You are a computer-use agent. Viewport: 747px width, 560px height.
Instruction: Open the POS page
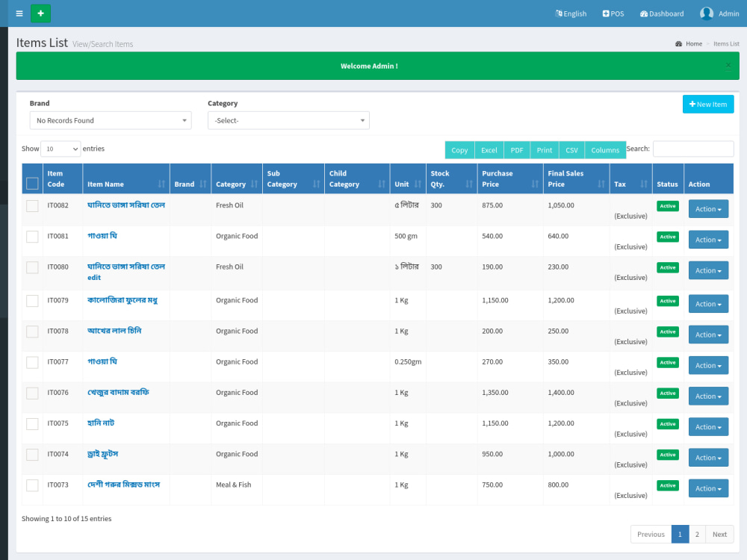(x=613, y=13)
